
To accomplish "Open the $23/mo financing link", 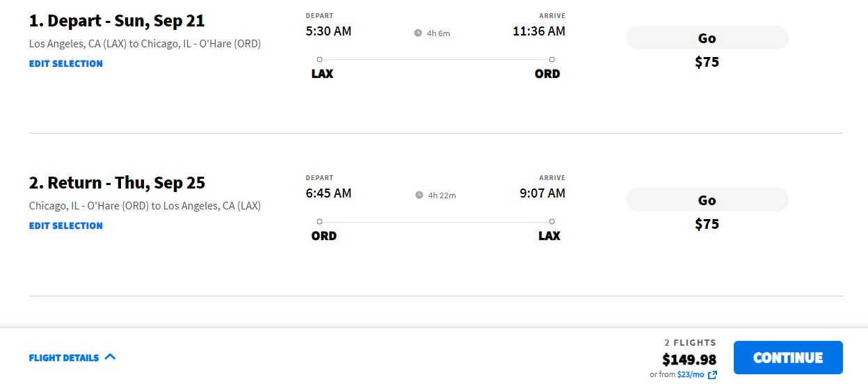I will click(x=690, y=374).
